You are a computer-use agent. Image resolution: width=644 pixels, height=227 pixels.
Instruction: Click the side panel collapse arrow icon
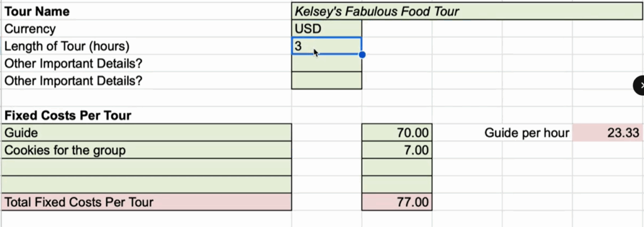639,86
